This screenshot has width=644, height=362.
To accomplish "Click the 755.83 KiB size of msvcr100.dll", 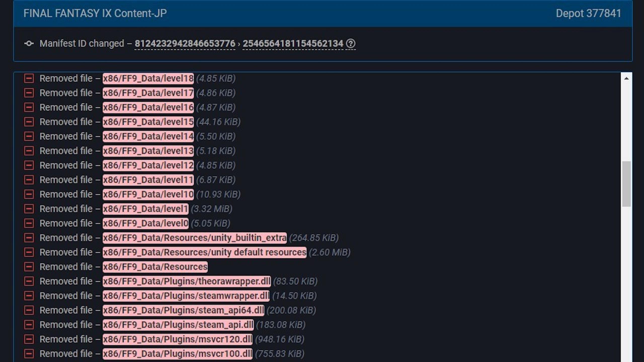I will [280, 354].
